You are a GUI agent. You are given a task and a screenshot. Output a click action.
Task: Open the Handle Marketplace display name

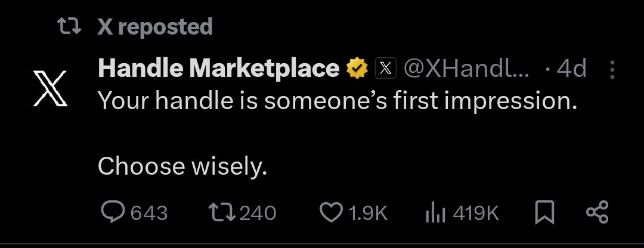tap(218, 70)
